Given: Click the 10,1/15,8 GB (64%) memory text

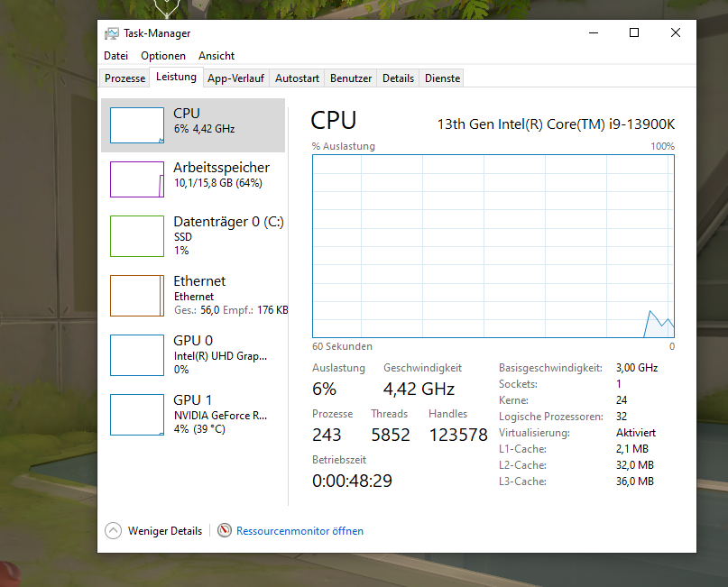Looking at the screenshot, I should tap(217, 183).
